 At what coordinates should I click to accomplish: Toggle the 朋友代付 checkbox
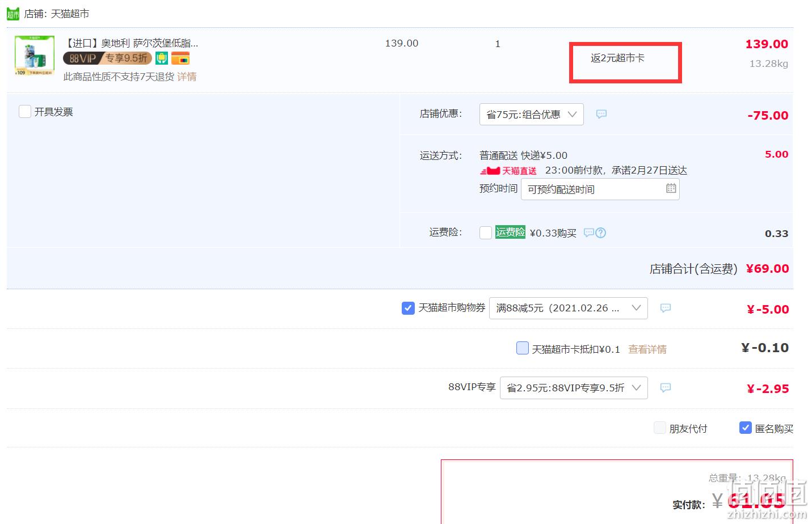tap(659, 428)
